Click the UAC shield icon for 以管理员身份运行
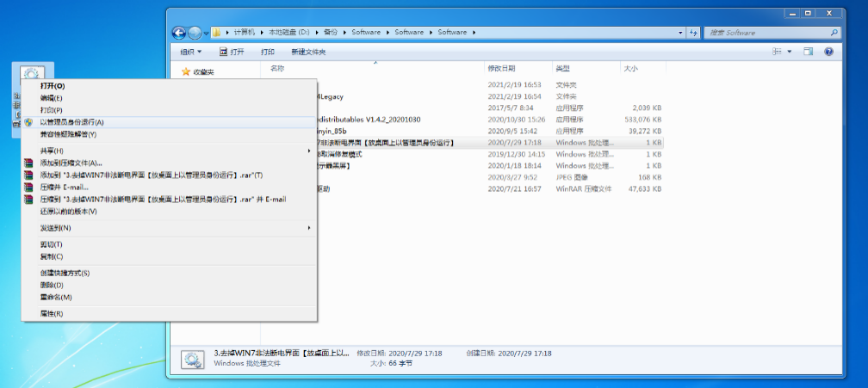The width and height of the screenshot is (868, 388). (x=28, y=123)
